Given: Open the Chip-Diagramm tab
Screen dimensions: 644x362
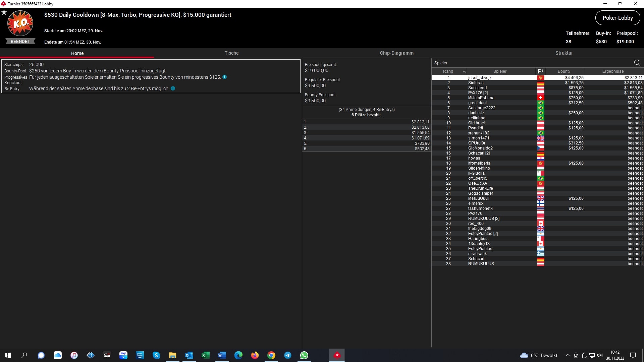Looking at the screenshot, I should [x=396, y=53].
